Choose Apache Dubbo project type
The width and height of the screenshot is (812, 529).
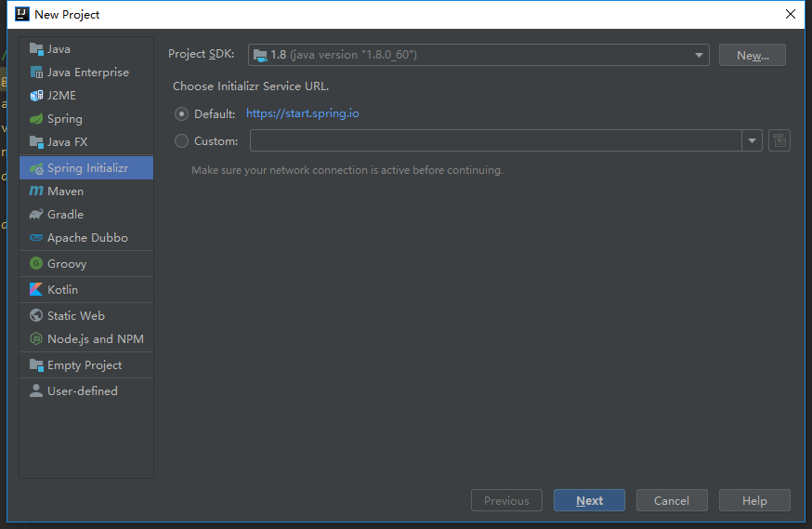pyautogui.click(x=87, y=238)
